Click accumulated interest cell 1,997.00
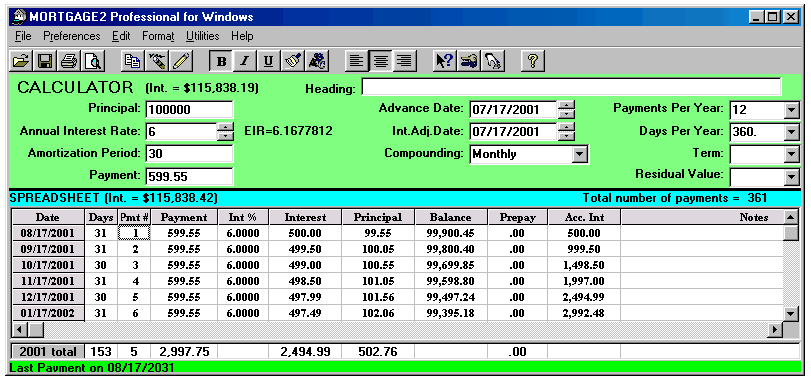Viewport: 811px width, 380px height. [x=584, y=281]
